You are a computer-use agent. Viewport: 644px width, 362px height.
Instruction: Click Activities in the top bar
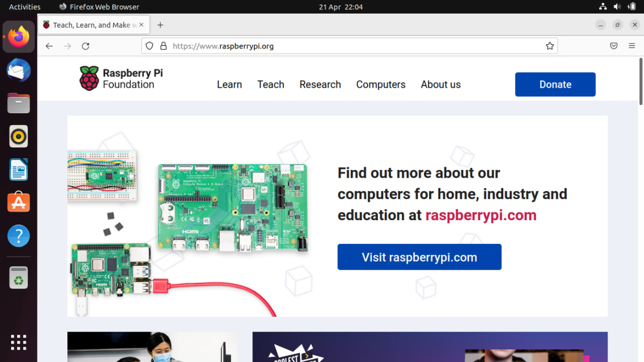(x=25, y=7)
